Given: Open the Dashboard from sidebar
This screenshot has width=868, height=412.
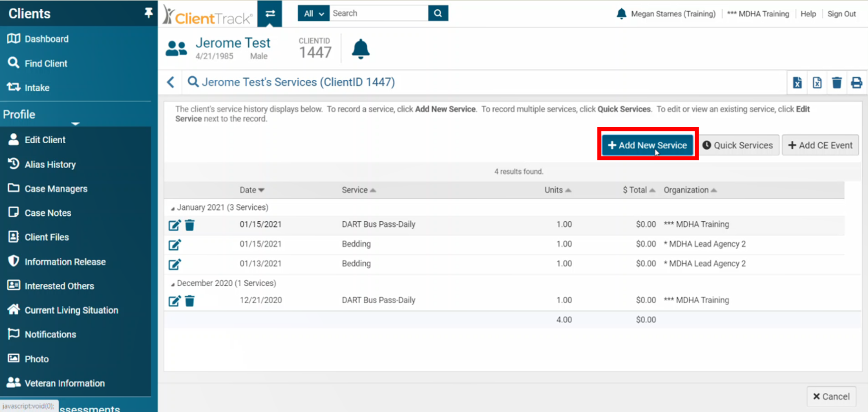Looking at the screenshot, I should (x=46, y=39).
